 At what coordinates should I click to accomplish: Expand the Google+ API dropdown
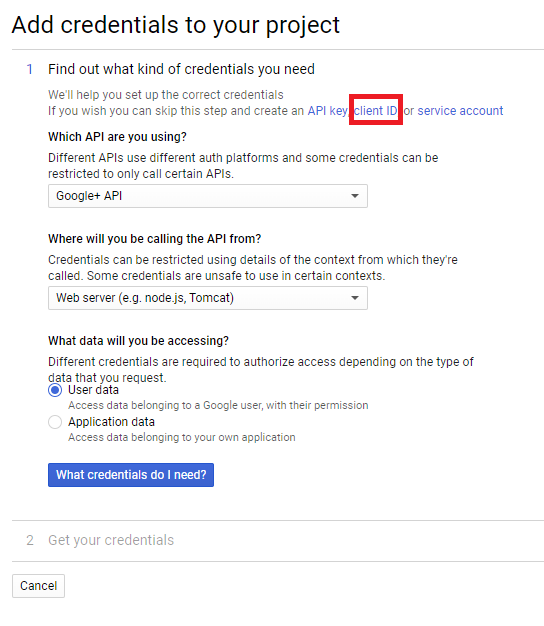coord(208,196)
